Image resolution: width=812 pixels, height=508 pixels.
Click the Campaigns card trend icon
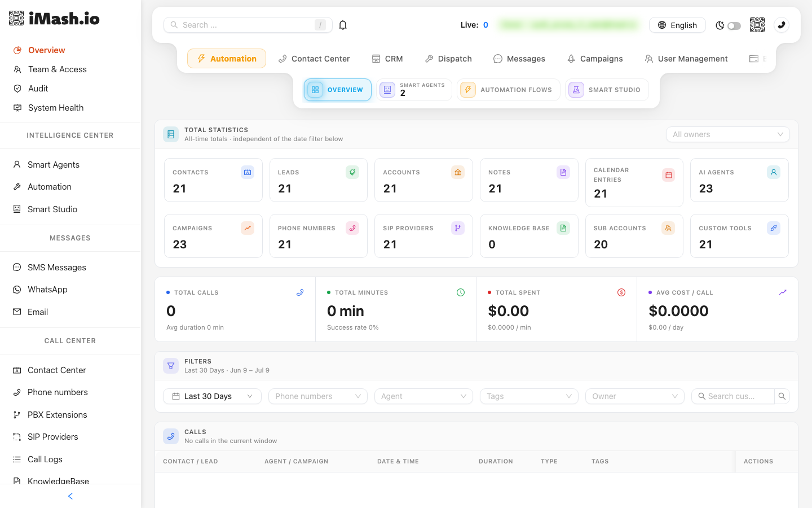coord(248,228)
